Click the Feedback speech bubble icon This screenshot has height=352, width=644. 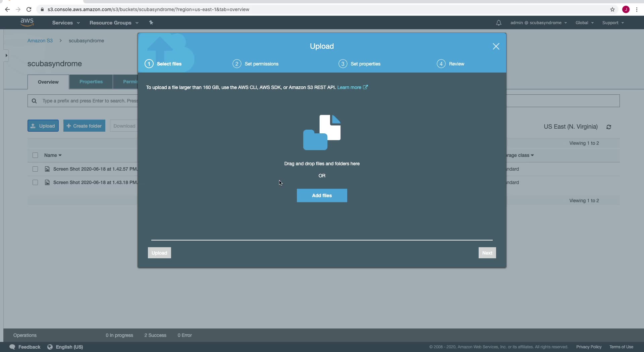(12, 347)
